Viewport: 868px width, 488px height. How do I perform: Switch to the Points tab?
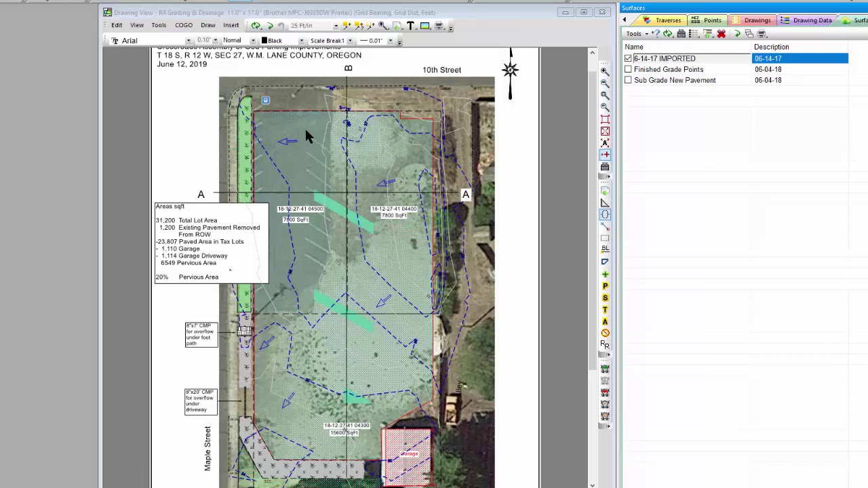click(706, 20)
